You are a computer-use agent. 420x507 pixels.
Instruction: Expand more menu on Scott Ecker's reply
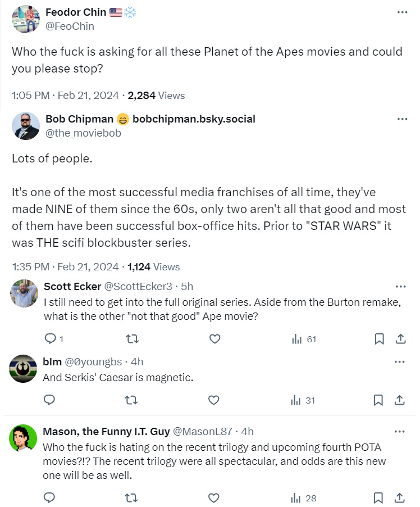[400, 286]
